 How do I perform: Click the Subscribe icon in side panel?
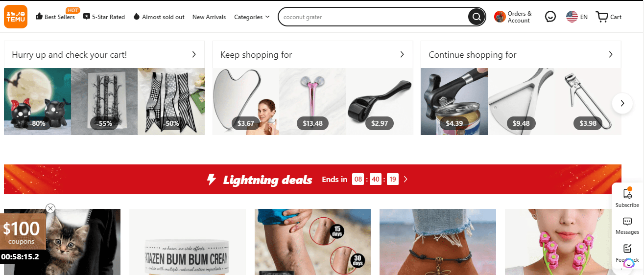[627, 193]
